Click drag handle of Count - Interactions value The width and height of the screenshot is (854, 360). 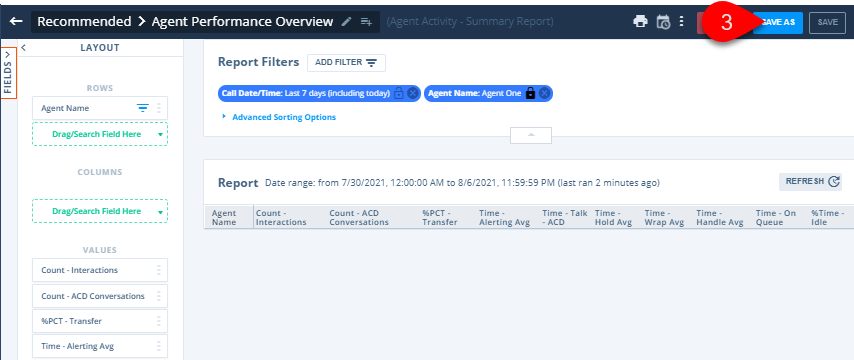click(x=158, y=270)
